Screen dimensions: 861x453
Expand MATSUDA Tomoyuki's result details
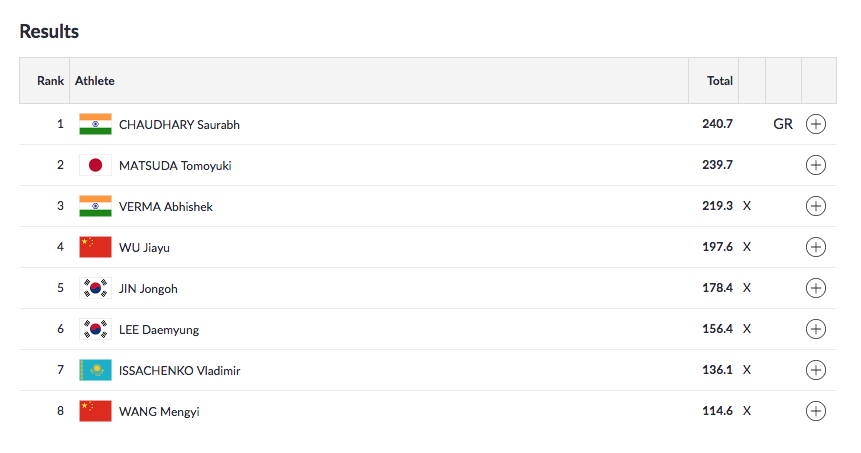tap(816, 165)
